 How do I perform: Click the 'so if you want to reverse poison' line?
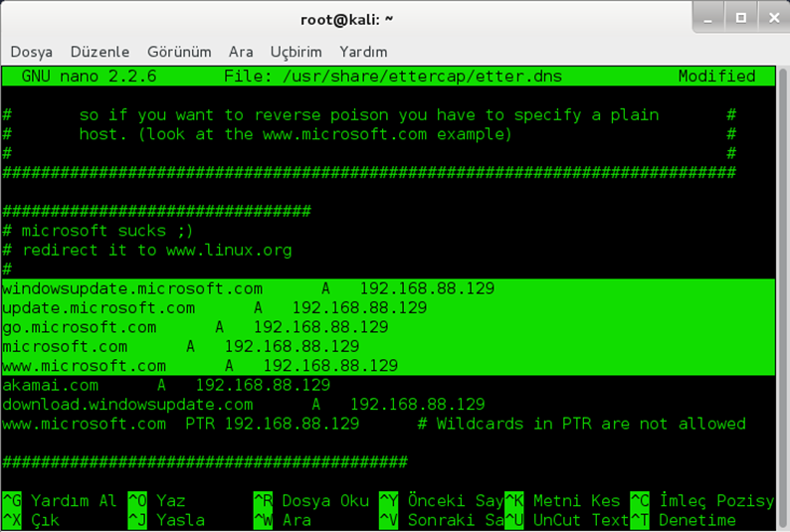369,115
